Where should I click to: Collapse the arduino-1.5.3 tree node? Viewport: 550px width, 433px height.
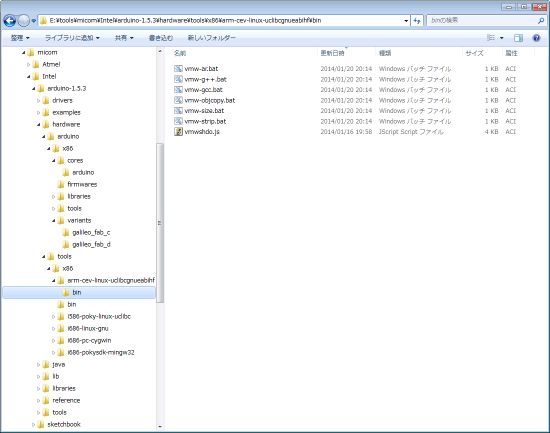click(34, 88)
